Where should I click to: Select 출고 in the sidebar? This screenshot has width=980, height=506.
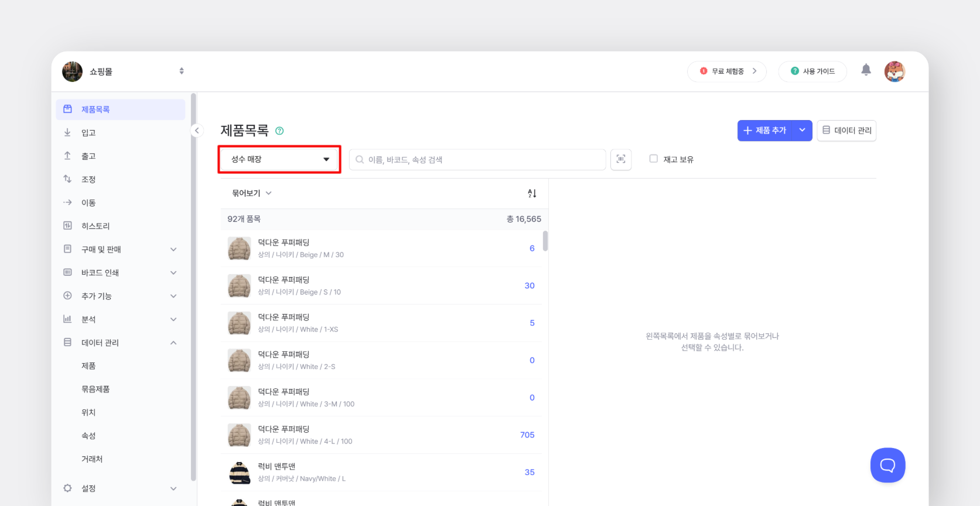[x=121, y=156]
